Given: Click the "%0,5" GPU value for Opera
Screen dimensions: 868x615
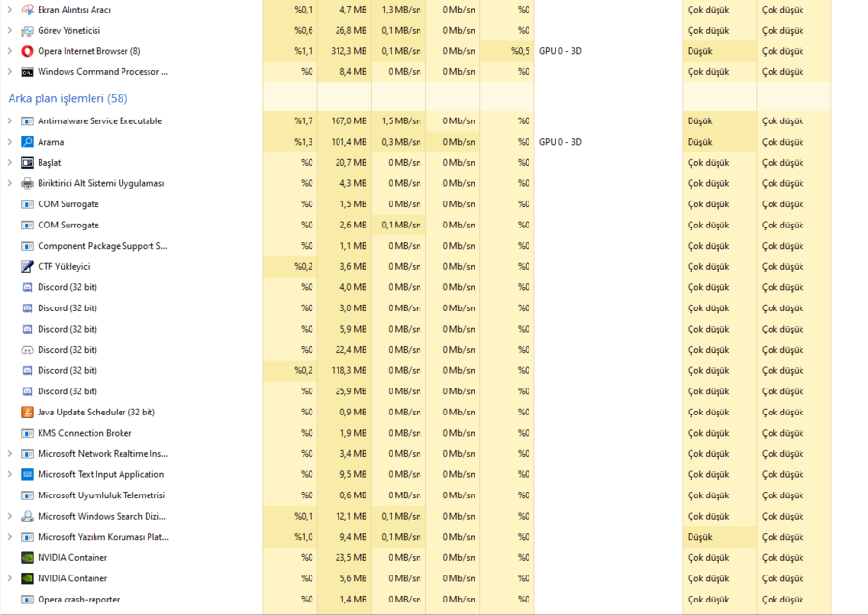Looking at the screenshot, I should 521,51.
